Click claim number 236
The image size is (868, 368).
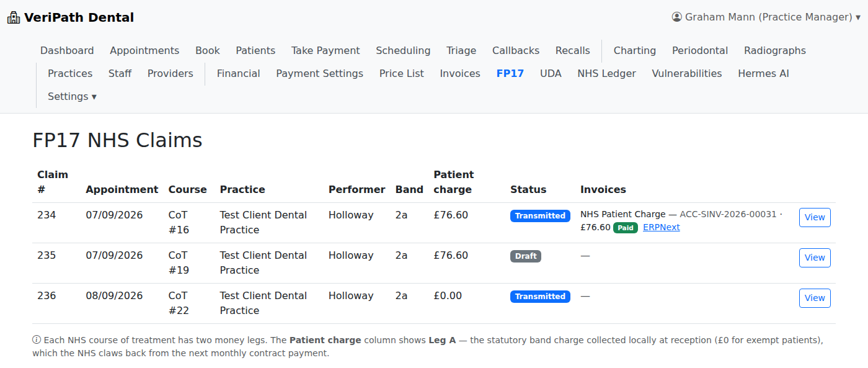pos(46,296)
